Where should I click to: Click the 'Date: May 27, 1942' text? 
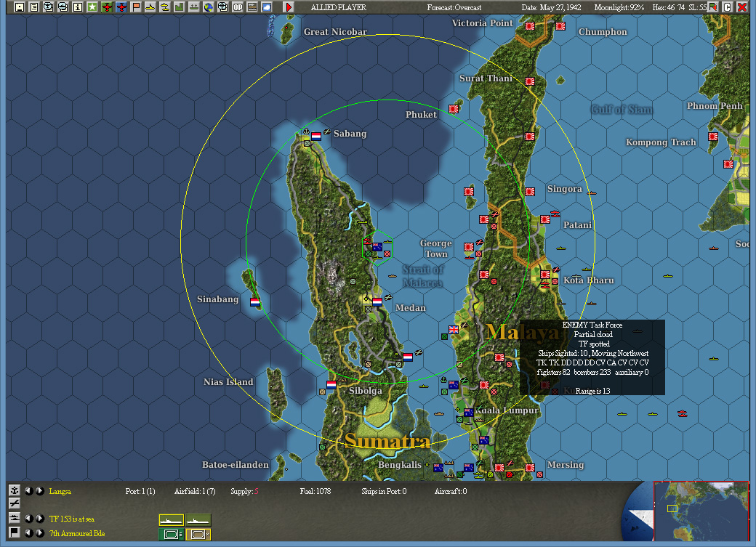point(551,7)
